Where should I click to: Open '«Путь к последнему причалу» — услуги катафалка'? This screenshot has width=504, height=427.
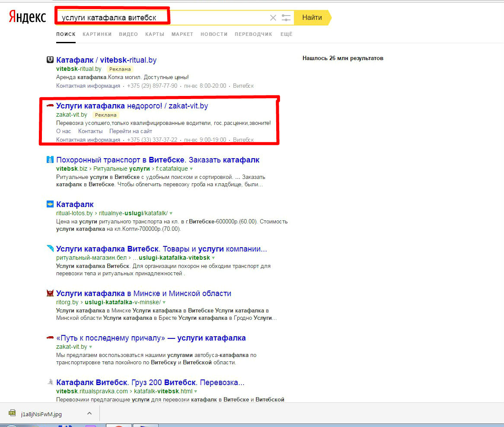coord(151,338)
